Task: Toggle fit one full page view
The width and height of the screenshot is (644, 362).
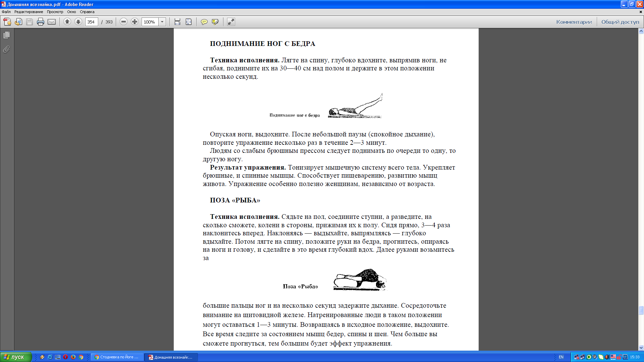Action: click(x=189, y=22)
